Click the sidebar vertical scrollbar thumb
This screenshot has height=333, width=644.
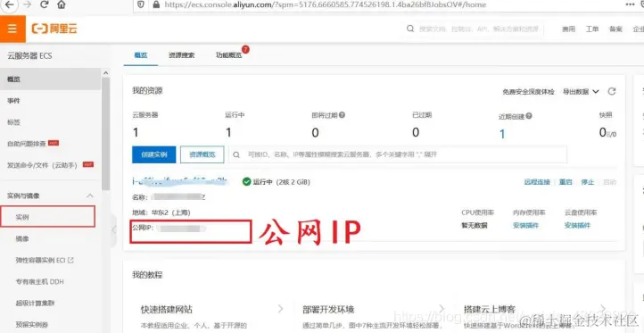pyautogui.click(x=105, y=134)
